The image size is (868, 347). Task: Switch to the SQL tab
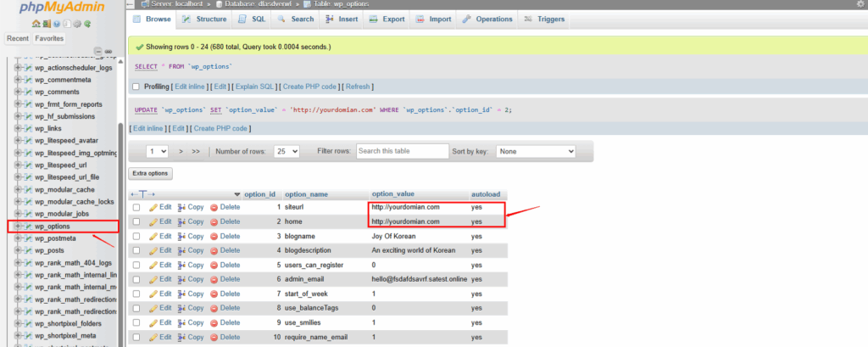tap(253, 19)
